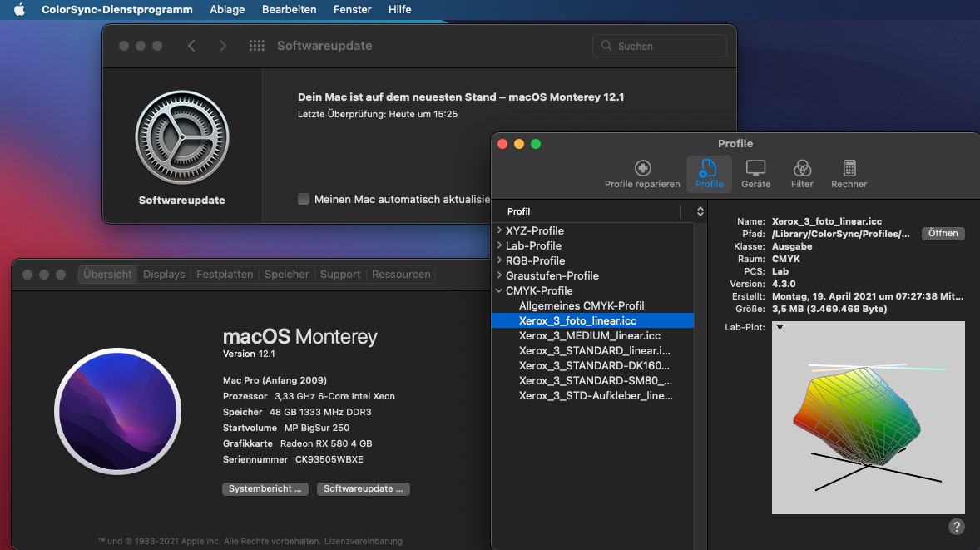Click the Größe value 3,5 MB
This screenshot has height=550, width=980.
pyautogui.click(x=829, y=309)
